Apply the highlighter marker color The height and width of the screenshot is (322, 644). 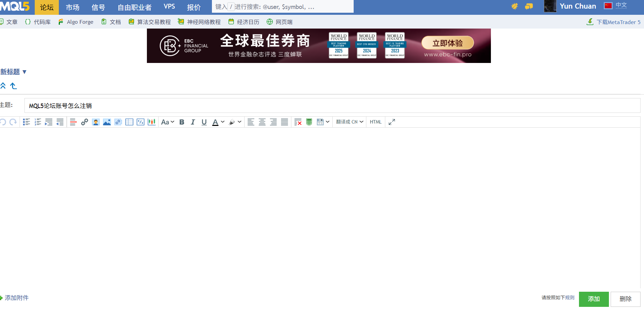[232, 122]
